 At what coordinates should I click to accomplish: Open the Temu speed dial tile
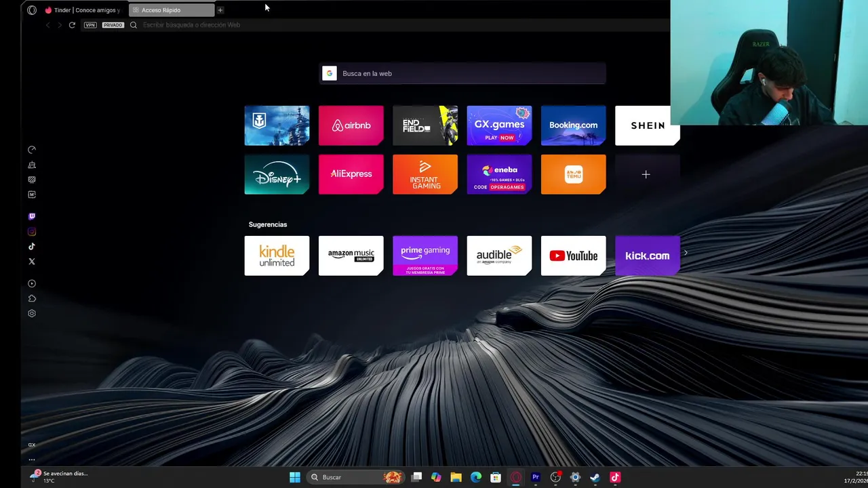(x=574, y=174)
